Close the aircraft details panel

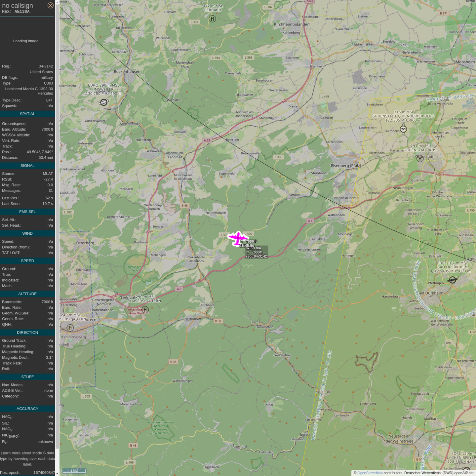[50, 5]
